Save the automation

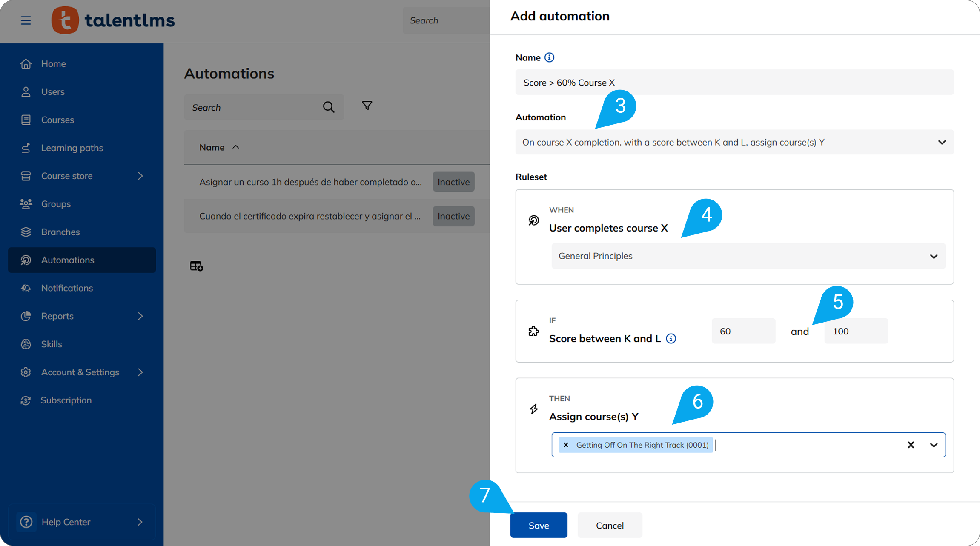[x=539, y=525]
